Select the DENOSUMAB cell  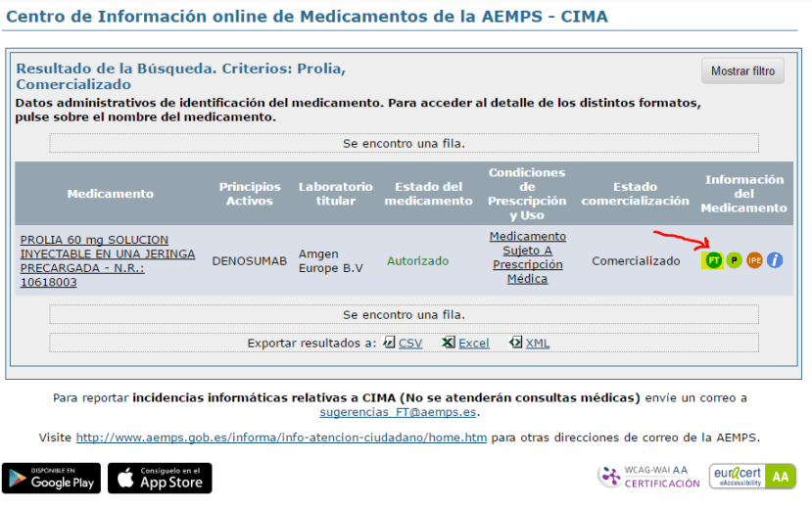[x=250, y=260]
